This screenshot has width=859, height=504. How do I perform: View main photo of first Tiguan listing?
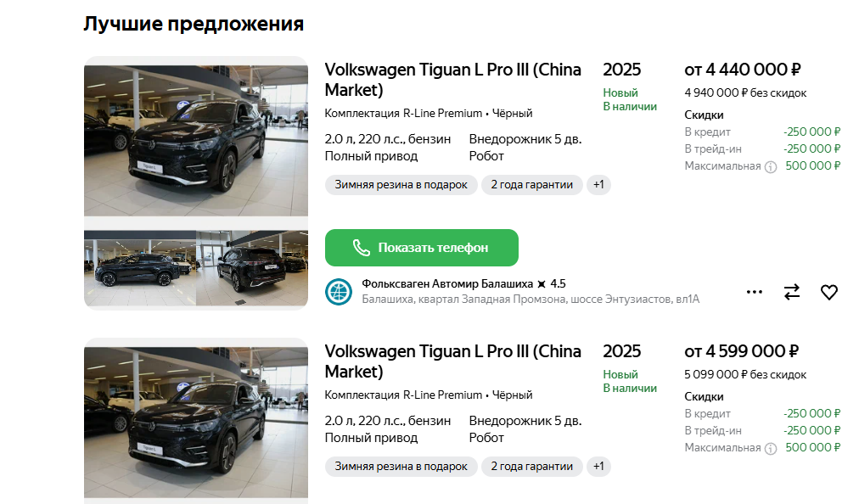tap(196, 141)
